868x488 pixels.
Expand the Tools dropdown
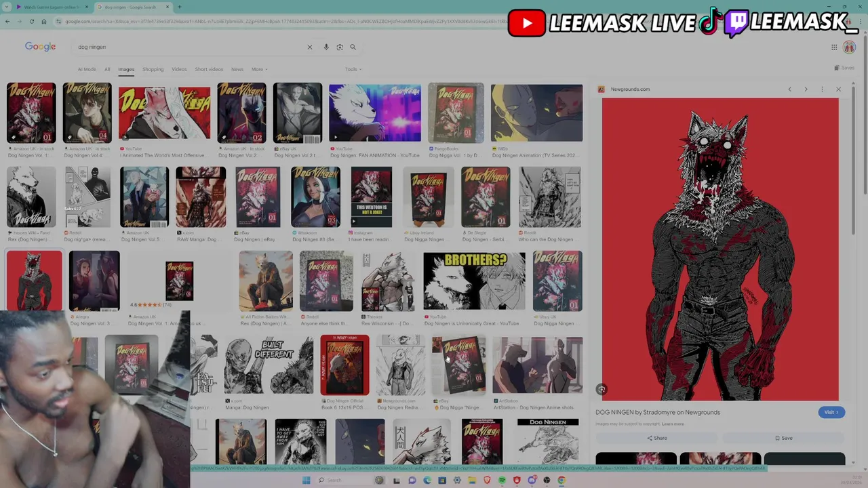353,69
